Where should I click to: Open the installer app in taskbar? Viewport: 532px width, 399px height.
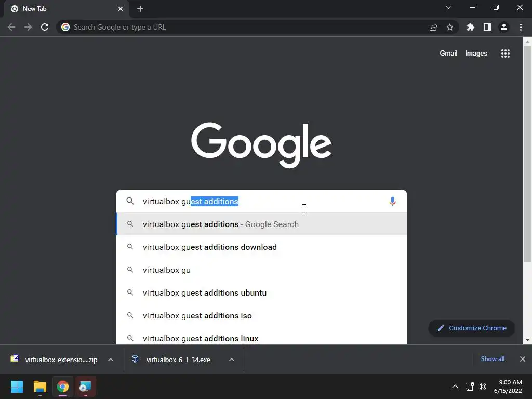[x=85, y=387]
